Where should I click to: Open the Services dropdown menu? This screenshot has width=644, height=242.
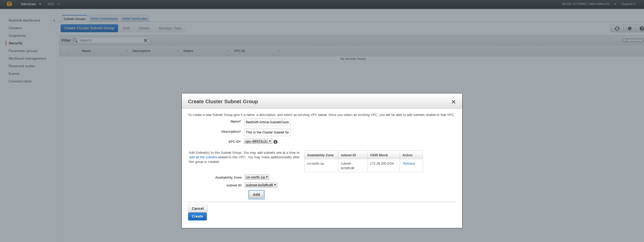tap(31, 4)
